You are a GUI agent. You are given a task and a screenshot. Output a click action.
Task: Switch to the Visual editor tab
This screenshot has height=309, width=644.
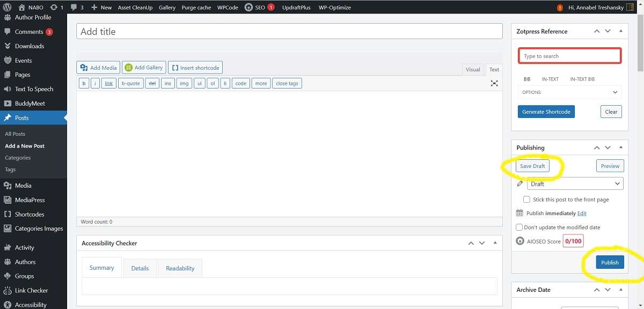pos(473,69)
